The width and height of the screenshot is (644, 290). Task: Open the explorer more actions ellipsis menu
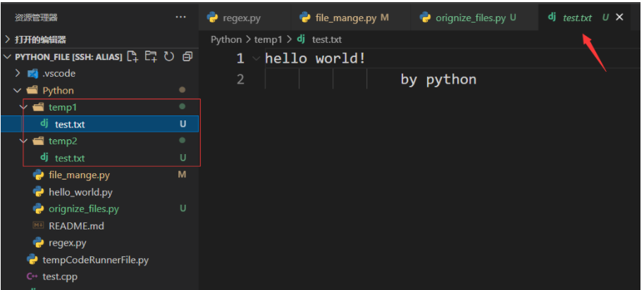pos(181,17)
